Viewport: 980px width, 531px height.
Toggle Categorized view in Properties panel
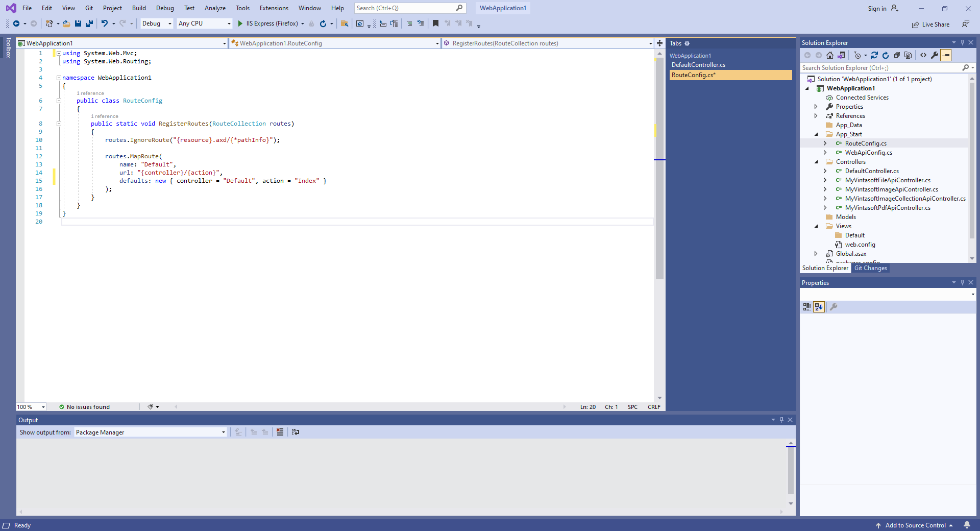click(x=807, y=307)
